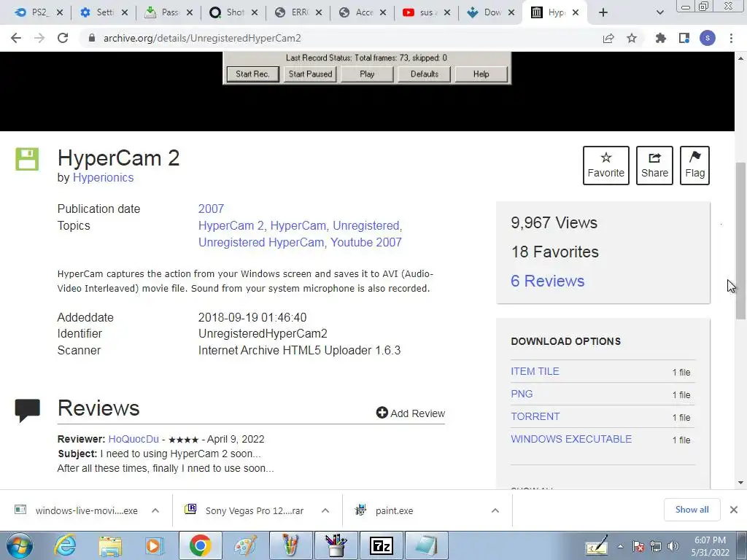Click the HyperCam screenshot preview image
The width and height of the screenshot is (747, 560).
tap(367, 69)
